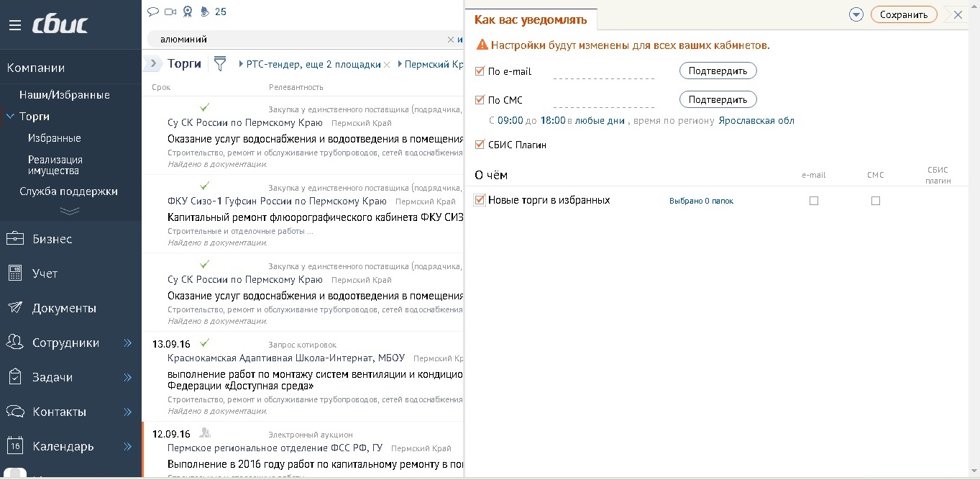Expand the Сотрудники submenu
Screen dimensions: 980x480
128,343
